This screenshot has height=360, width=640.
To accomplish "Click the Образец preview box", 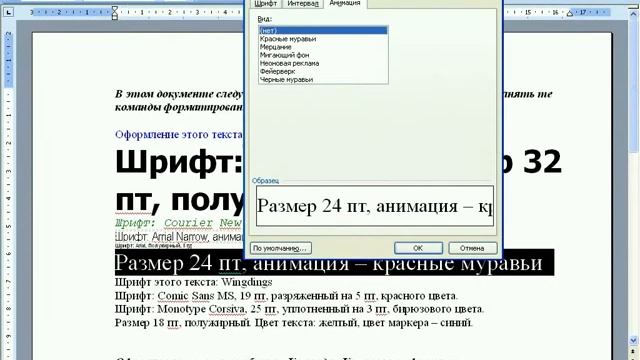I will [375, 206].
